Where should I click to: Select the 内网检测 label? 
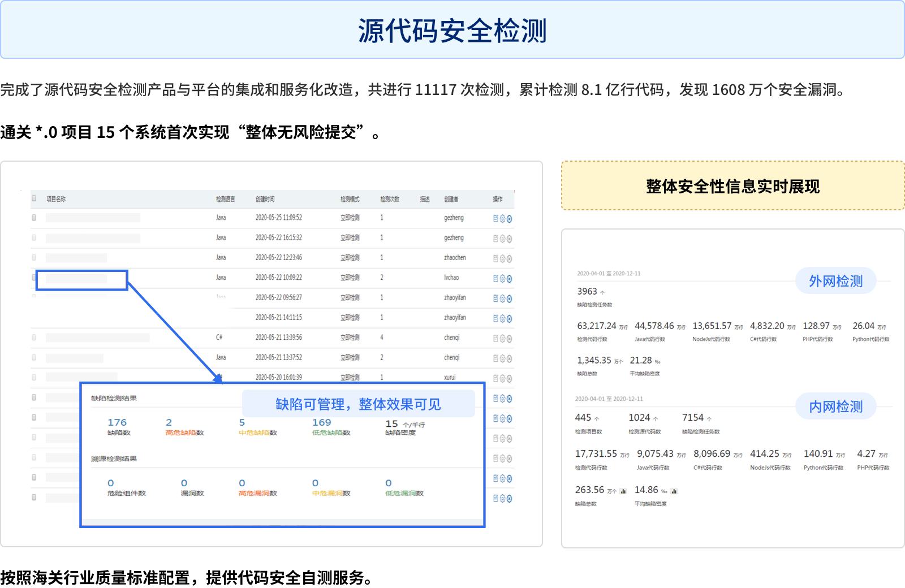[835, 407]
